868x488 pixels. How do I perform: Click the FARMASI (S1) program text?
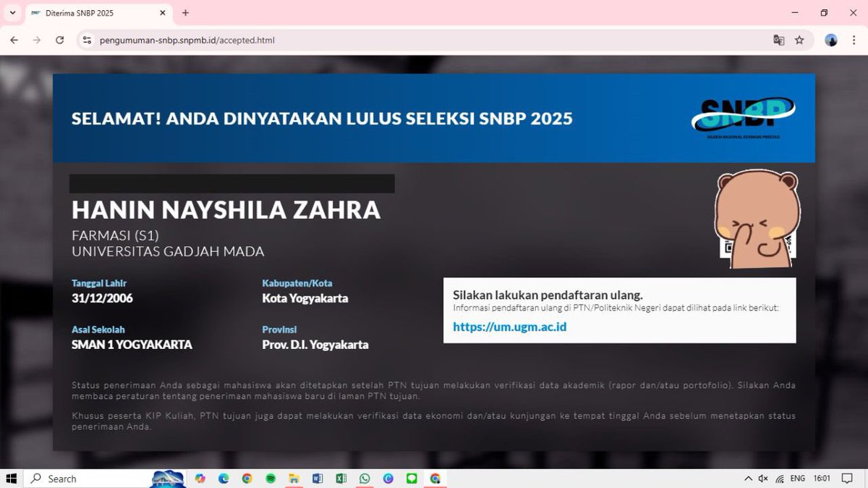(x=115, y=235)
